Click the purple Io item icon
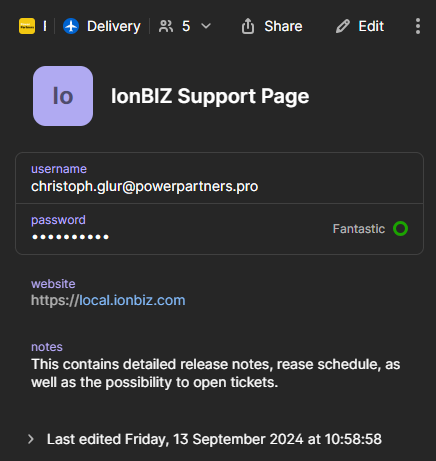The width and height of the screenshot is (436, 461). point(63,96)
